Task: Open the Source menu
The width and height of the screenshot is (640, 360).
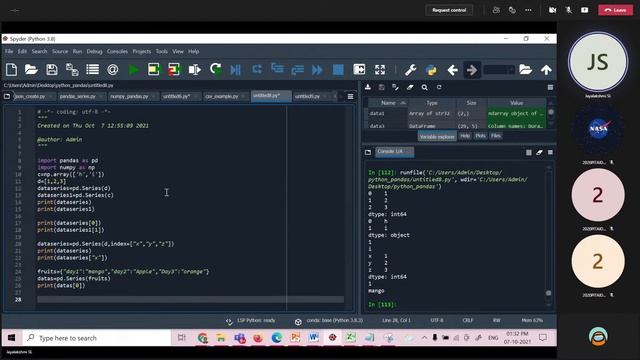Action: tap(60, 51)
